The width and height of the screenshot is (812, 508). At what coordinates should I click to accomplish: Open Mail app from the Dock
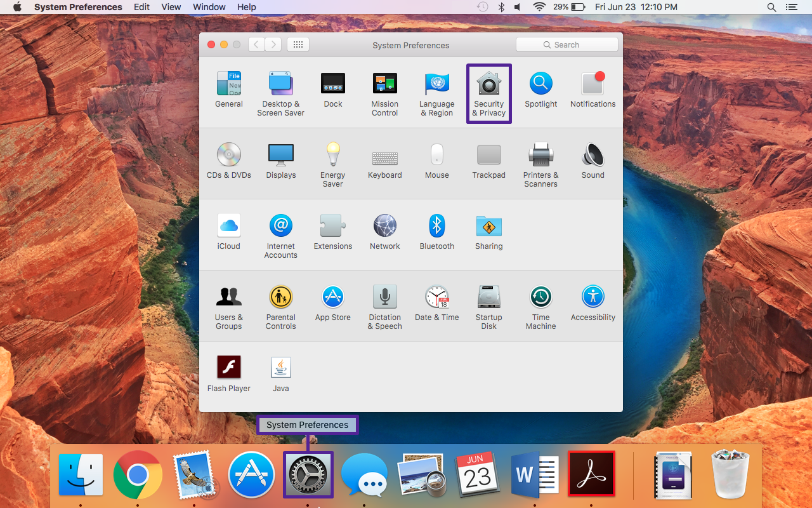tap(194, 475)
